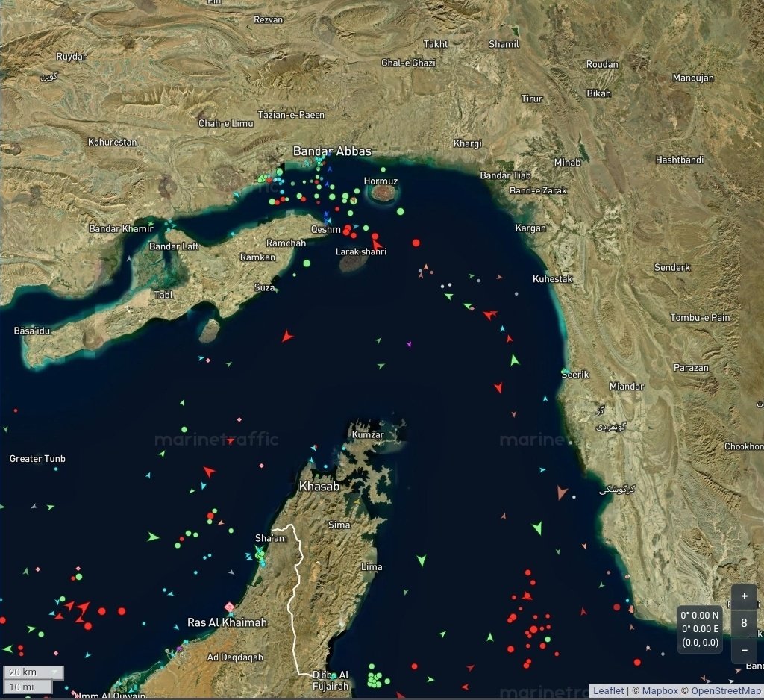Select the green dot northeast of Greater Tunb
This screenshot has height=700, width=764.
(184, 429)
